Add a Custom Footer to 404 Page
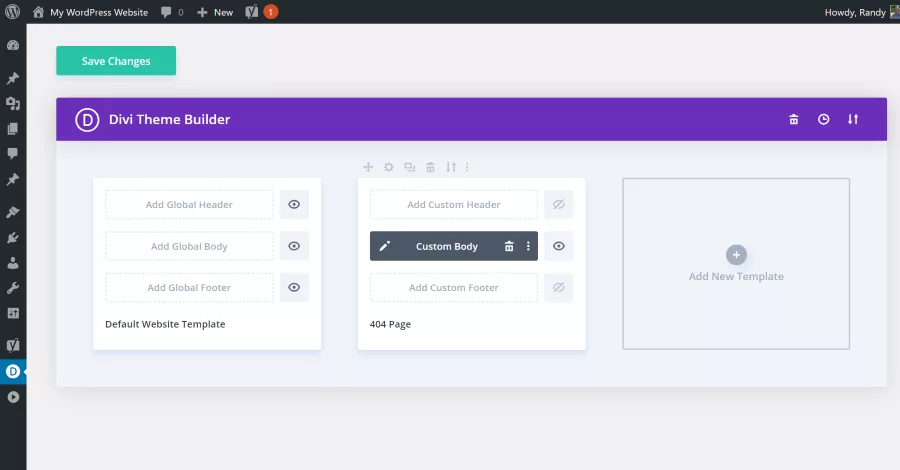Image resolution: width=900 pixels, height=470 pixels. 454,288
